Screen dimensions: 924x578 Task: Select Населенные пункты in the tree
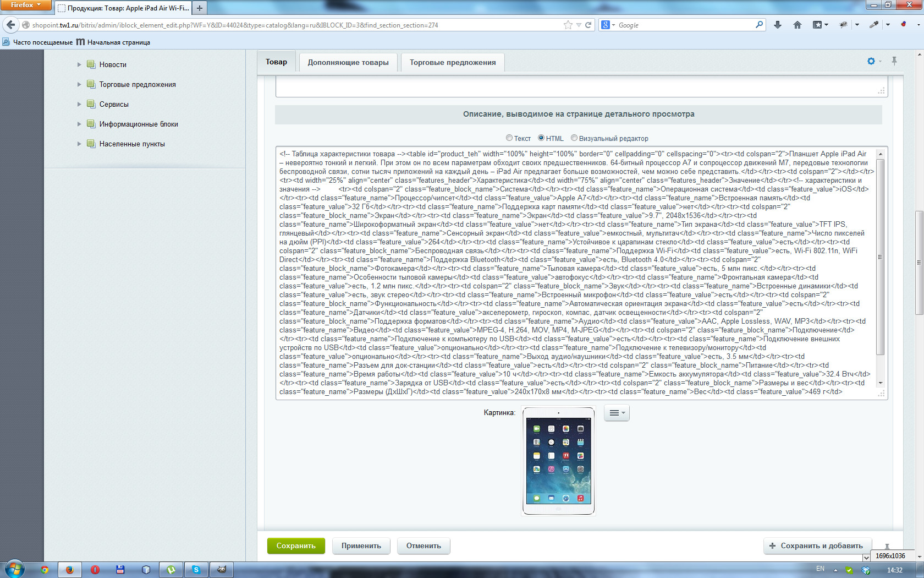(x=132, y=144)
